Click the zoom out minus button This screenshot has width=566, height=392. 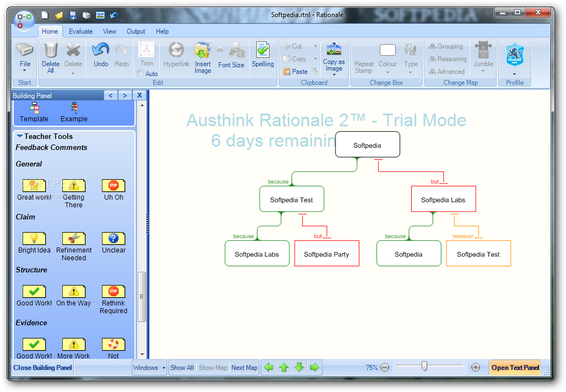[x=385, y=367]
